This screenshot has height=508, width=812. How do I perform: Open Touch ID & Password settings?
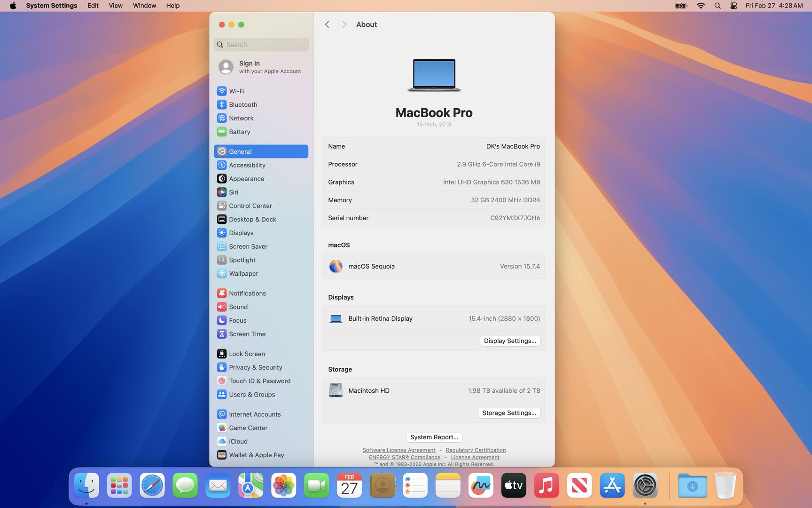(259, 381)
